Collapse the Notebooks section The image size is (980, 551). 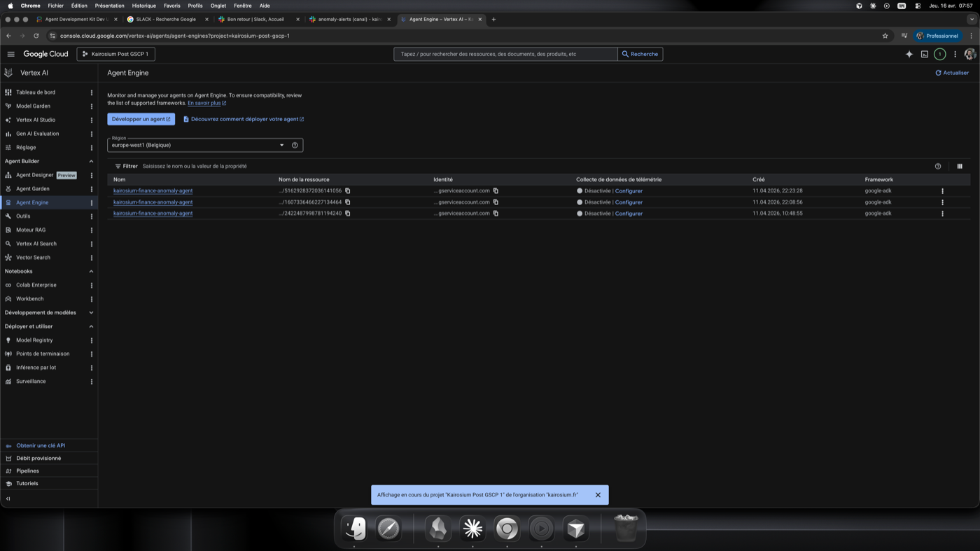point(91,272)
